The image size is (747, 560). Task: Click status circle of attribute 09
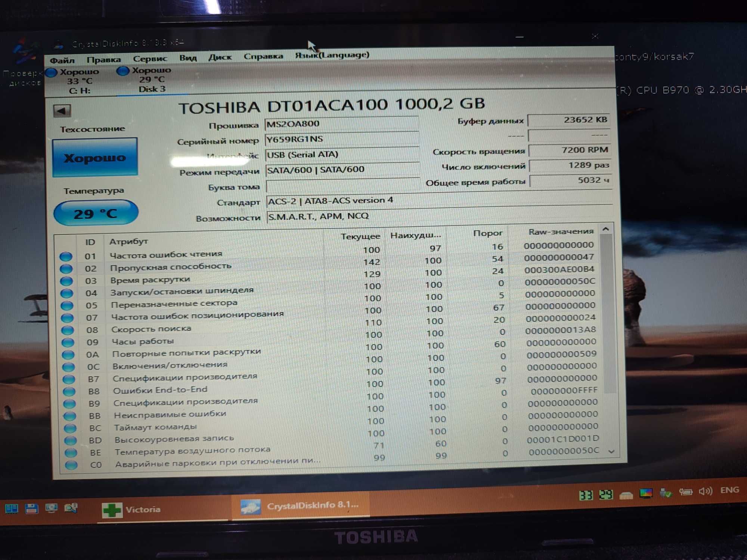[68, 343]
